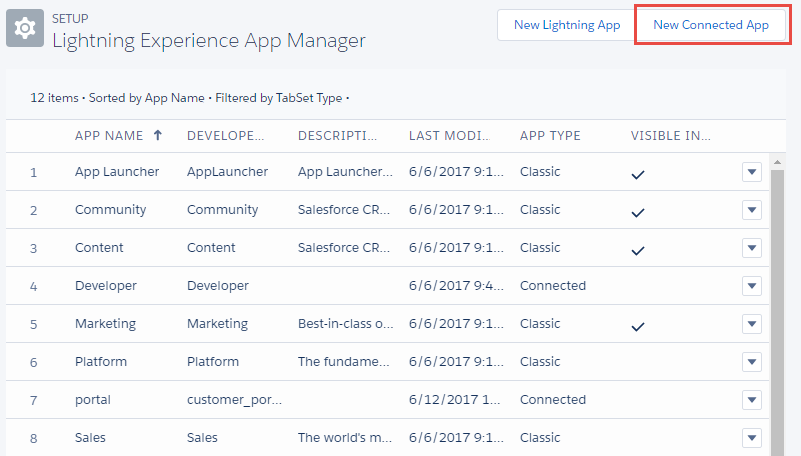Click the Description column header

tap(338, 136)
